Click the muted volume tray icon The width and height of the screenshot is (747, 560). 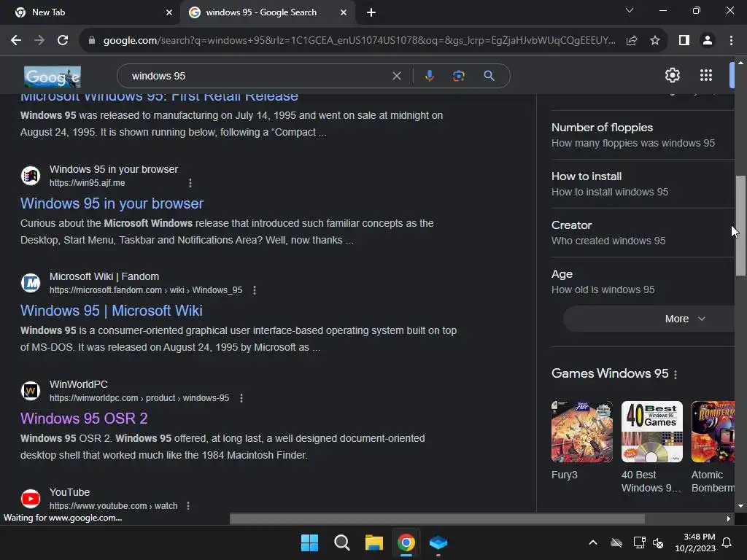(x=658, y=542)
